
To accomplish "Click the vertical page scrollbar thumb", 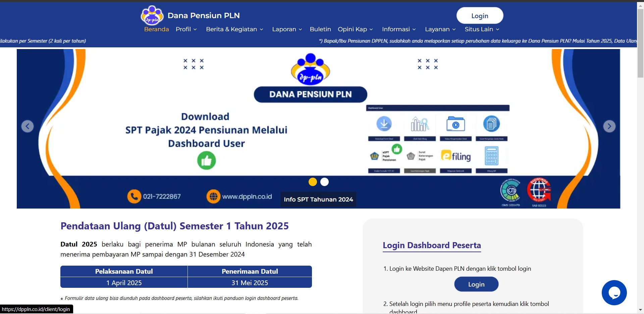I will tap(640, 43).
